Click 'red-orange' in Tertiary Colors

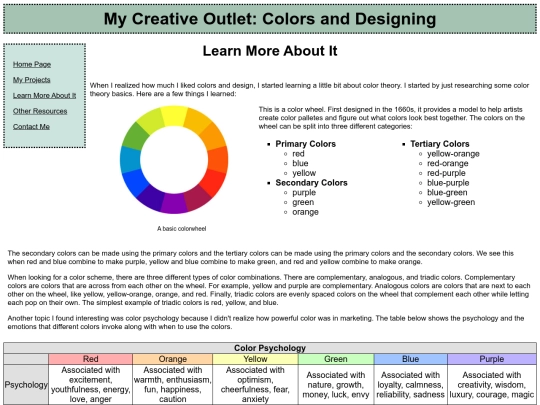point(448,163)
